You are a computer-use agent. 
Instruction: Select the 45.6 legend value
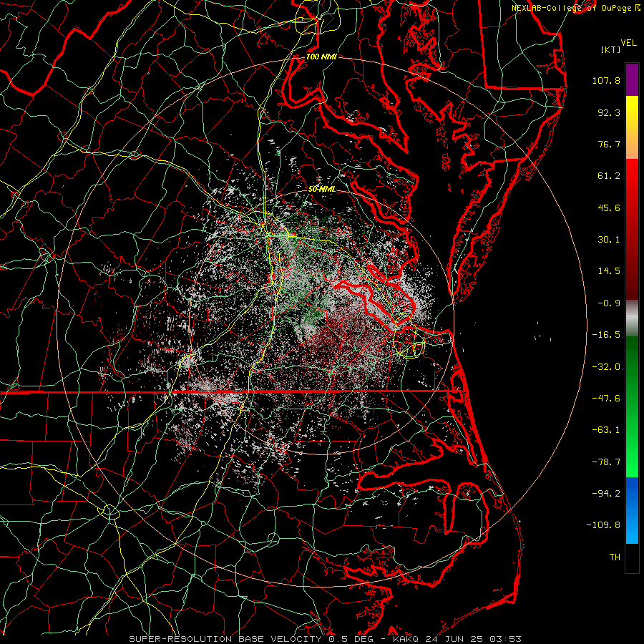click(x=609, y=208)
